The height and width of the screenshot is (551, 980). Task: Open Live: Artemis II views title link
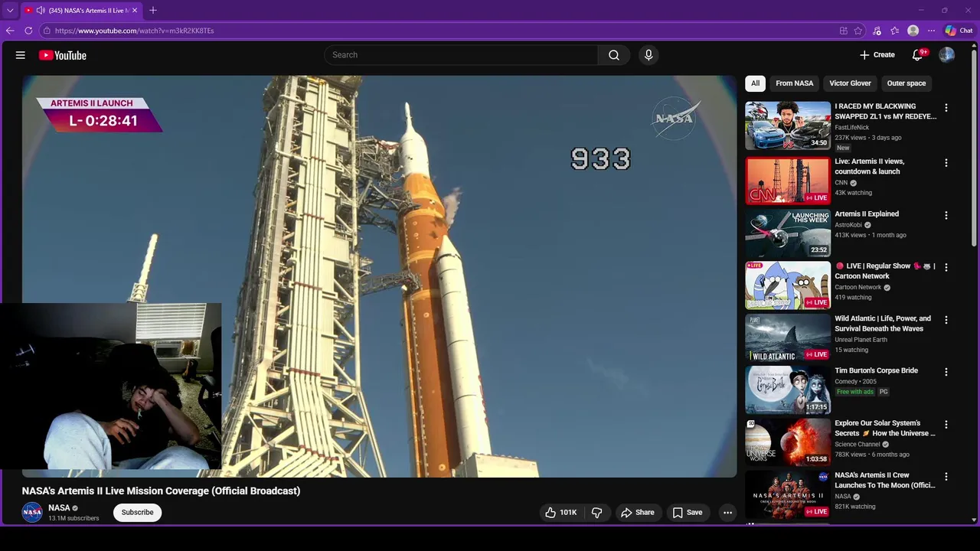pos(869,166)
